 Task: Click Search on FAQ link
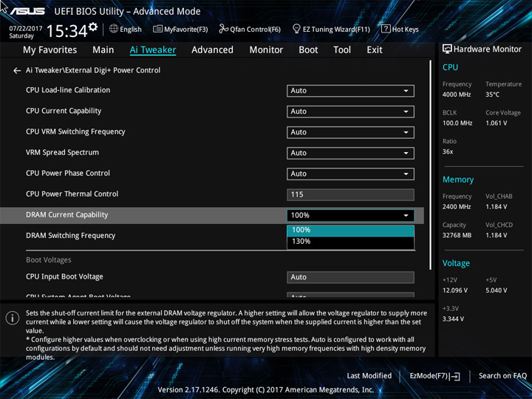pos(502,376)
